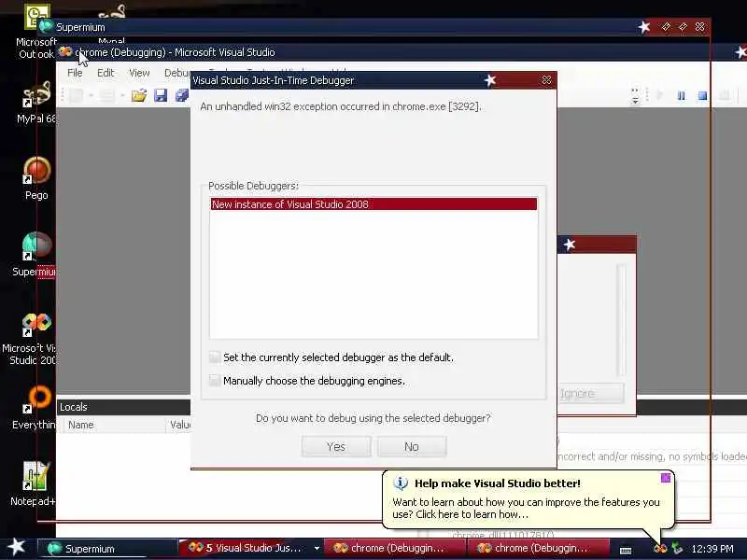Viewport: 747px width, 560px height.
Task: Open the File menu in Visual Studio
Action: (75, 73)
